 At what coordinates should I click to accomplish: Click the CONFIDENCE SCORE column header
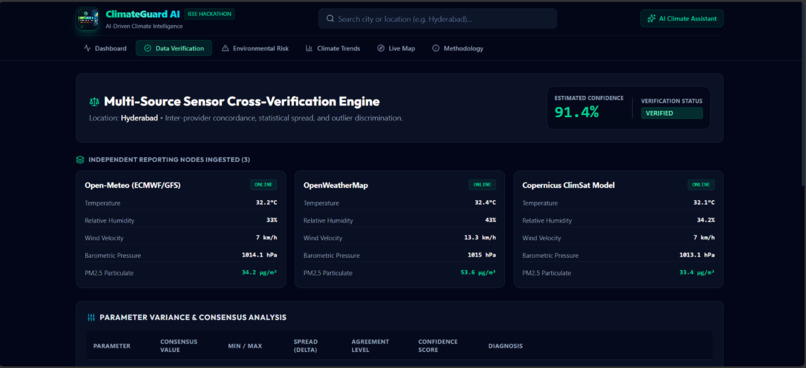pyautogui.click(x=437, y=345)
